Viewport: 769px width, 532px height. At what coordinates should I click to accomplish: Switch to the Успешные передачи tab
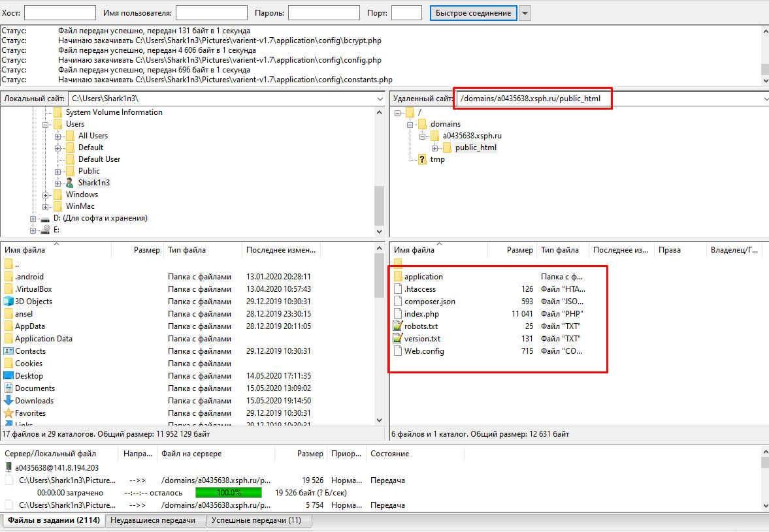pyautogui.click(x=259, y=520)
